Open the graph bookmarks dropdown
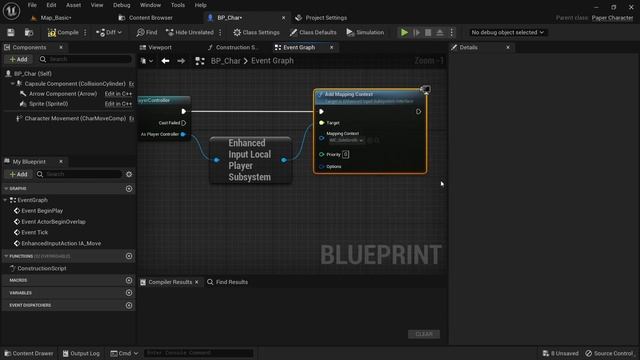640x360 pixels. pyautogui.click(x=147, y=61)
